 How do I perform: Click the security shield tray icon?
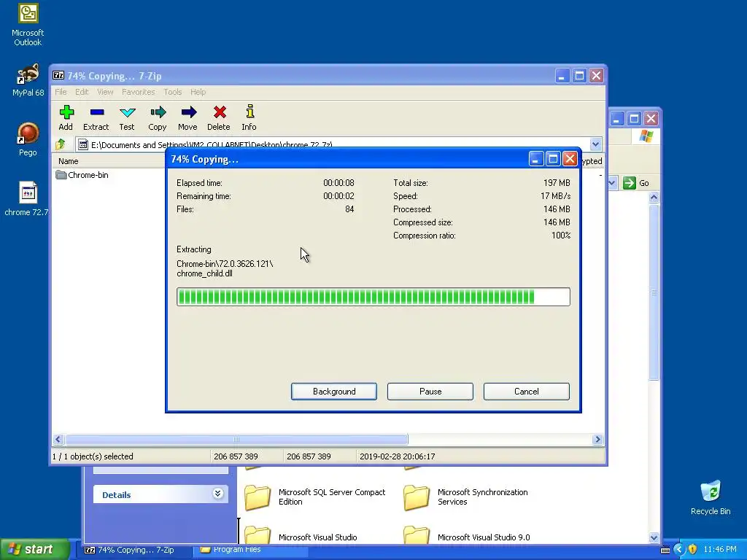tap(693, 550)
